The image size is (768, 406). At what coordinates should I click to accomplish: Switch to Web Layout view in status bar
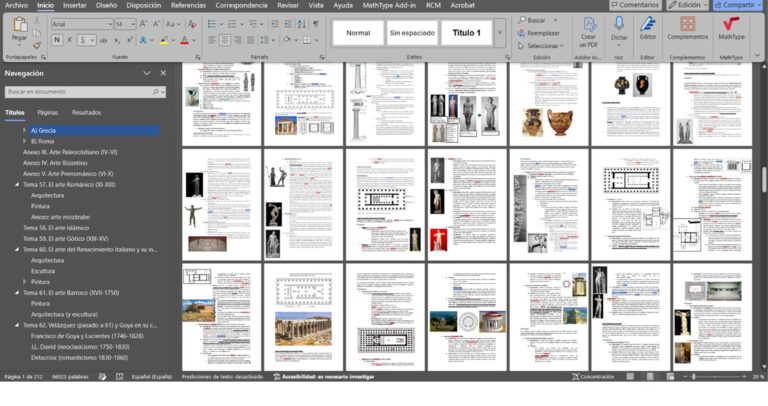pyautogui.click(x=670, y=377)
